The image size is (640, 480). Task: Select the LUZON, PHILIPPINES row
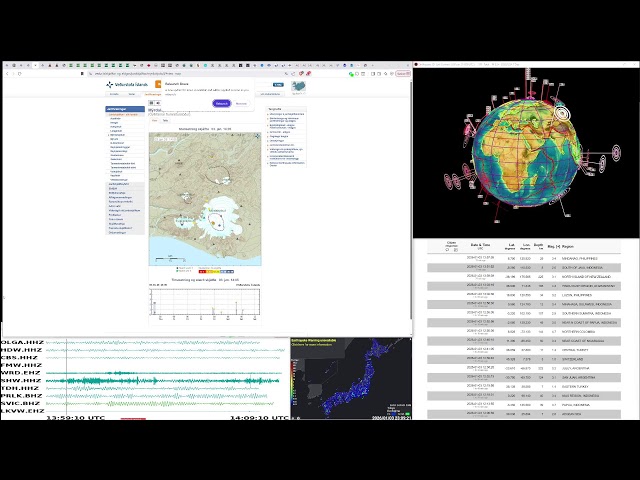click(x=524, y=295)
